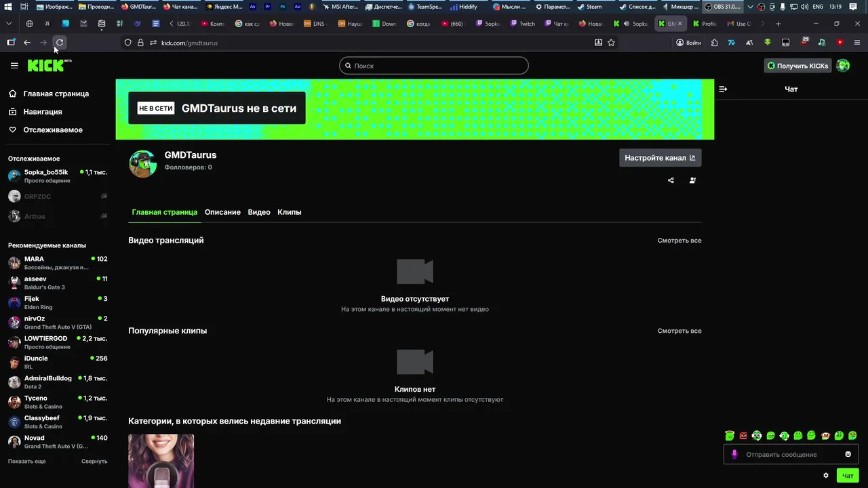Open iDuncle recommended channel
The height and width of the screenshot is (488, 868).
coord(58,362)
